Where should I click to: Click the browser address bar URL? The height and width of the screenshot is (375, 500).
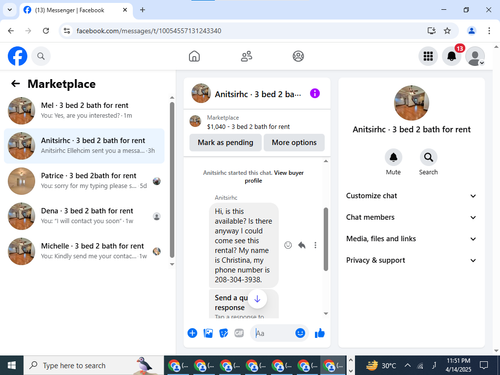click(x=149, y=31)
